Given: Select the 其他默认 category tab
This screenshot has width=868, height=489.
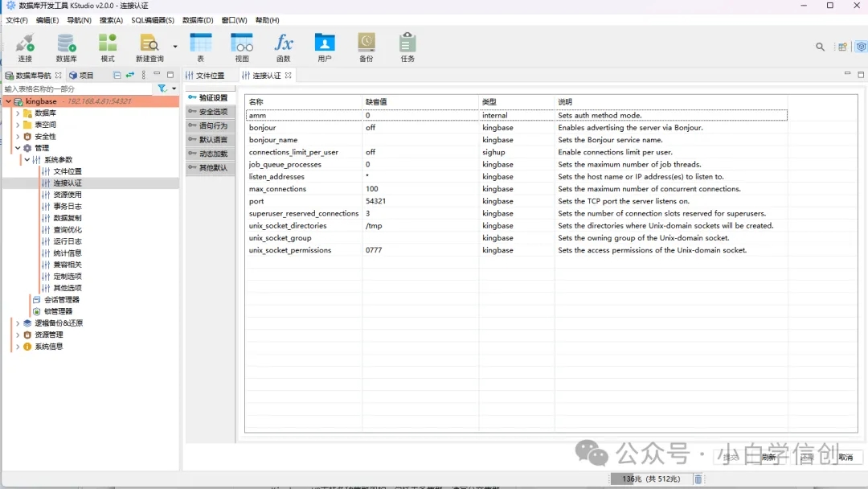Looking at the screenshot, I should coord(210,167).
